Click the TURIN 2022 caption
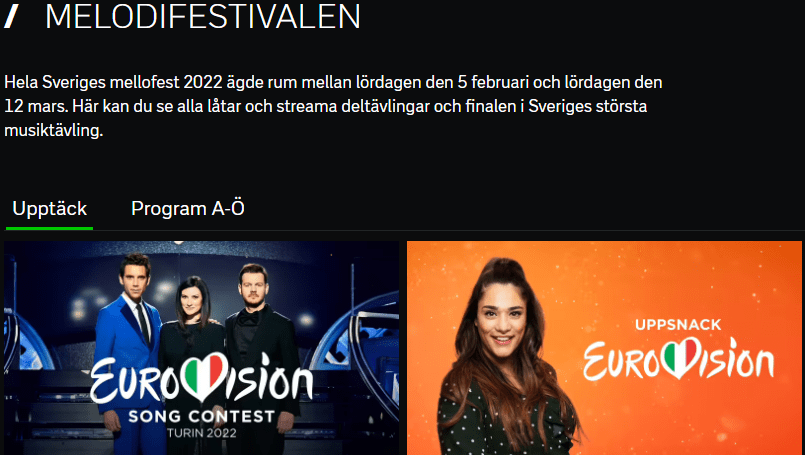 201,433
